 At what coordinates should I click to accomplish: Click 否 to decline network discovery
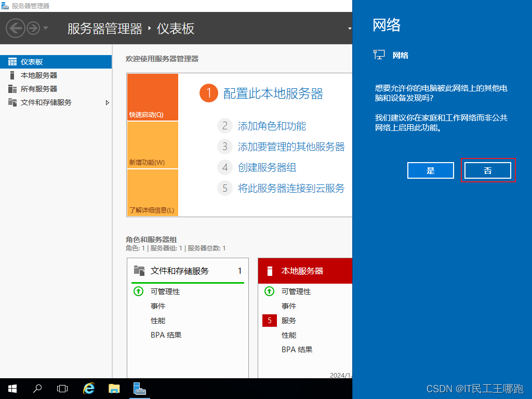488,170
